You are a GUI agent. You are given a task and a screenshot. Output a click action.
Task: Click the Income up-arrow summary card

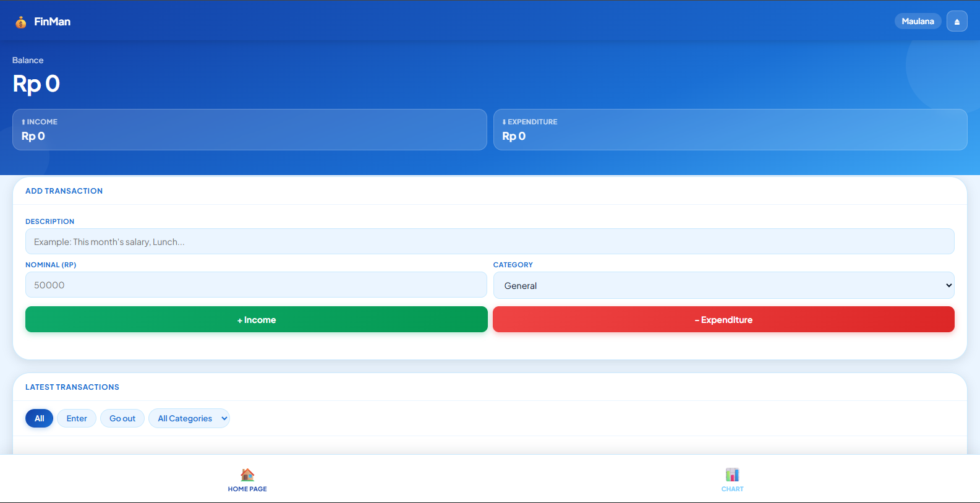(x=250, y=130)
